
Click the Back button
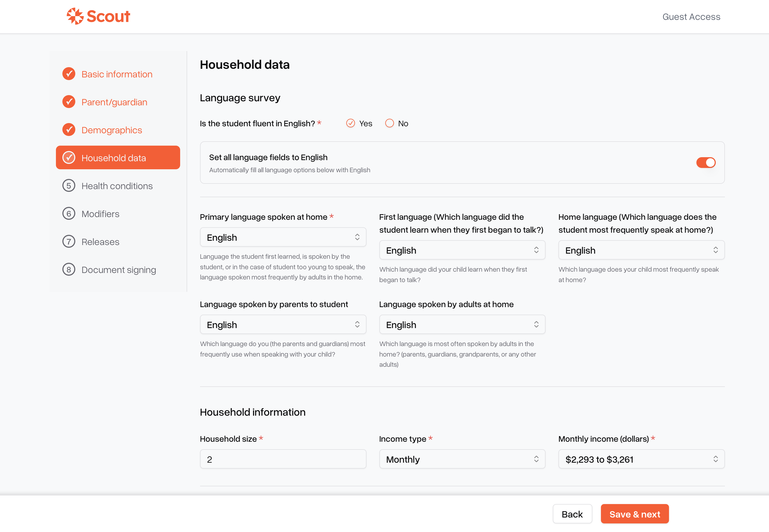tap(572, 514)
